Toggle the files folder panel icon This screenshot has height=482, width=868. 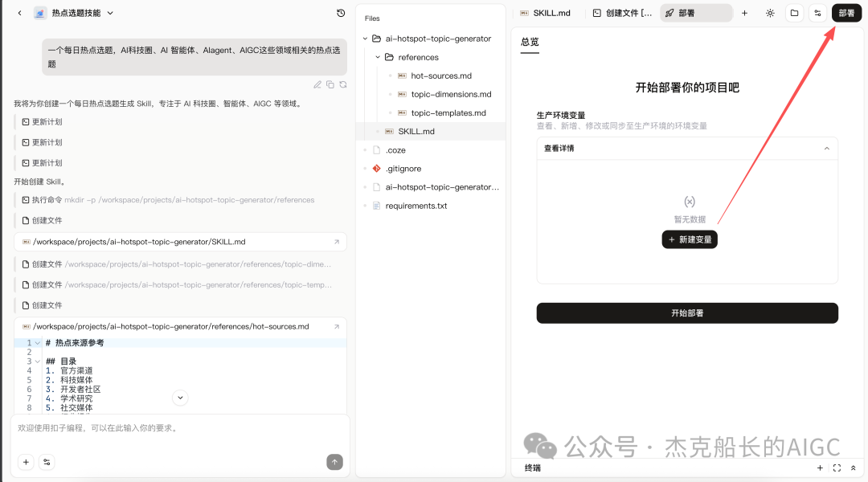pyautogui.click(x=794, y=13)
